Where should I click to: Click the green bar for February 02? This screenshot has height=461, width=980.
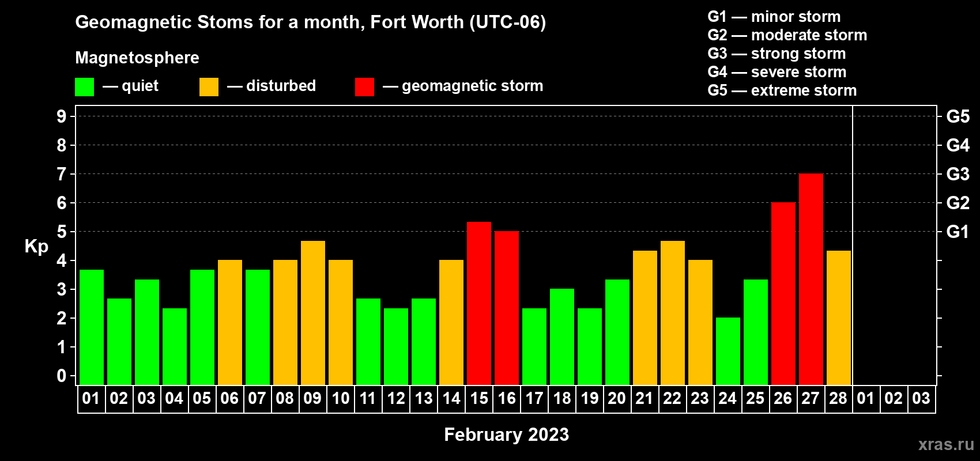coord(119,342)
